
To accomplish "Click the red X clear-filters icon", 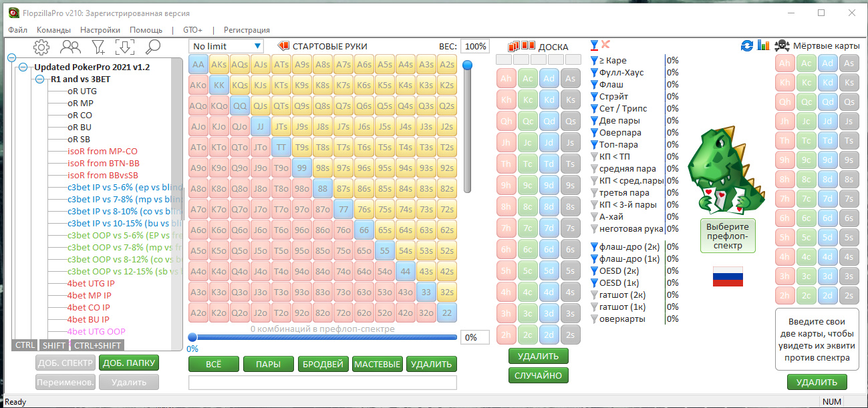I will pyautogui.click(x=605, y=45).
